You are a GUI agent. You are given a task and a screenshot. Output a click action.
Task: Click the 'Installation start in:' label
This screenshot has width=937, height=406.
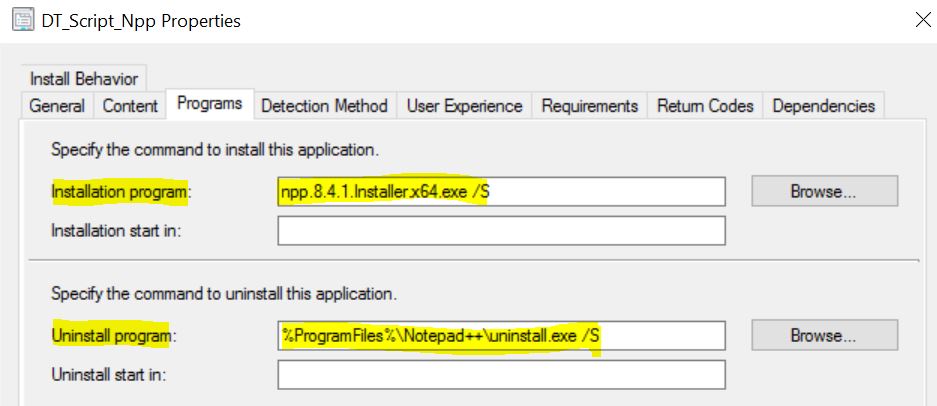click(116, 231)
